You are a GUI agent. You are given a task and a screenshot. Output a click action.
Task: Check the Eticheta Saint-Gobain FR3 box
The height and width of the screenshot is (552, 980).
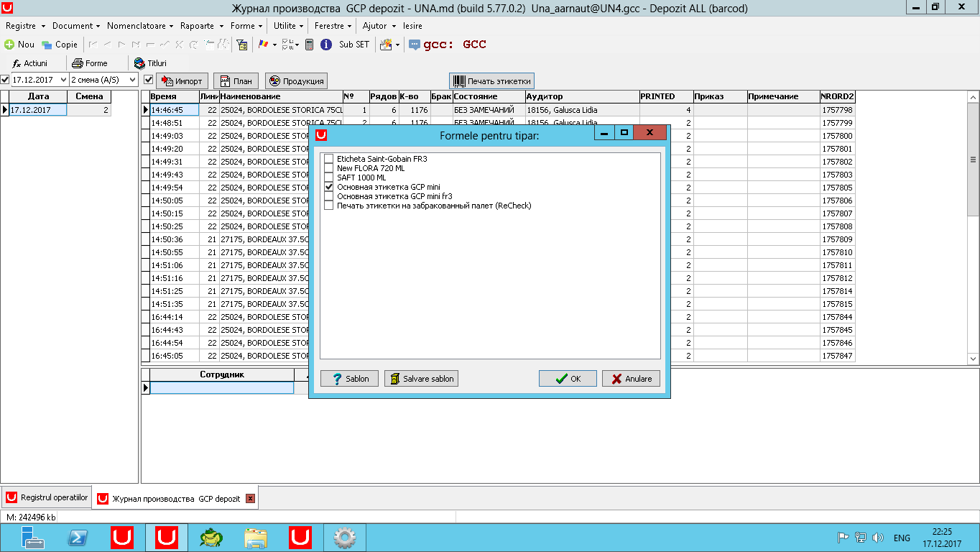329,159
